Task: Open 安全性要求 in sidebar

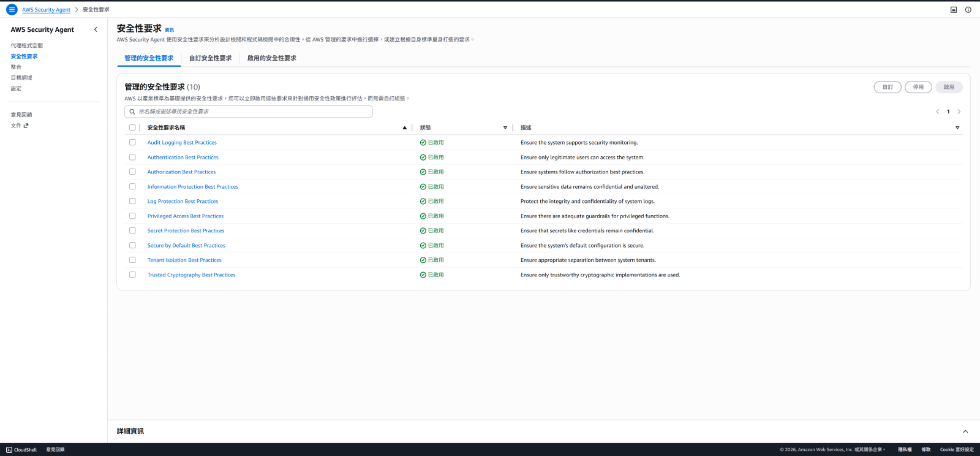Action: (24, 56)
